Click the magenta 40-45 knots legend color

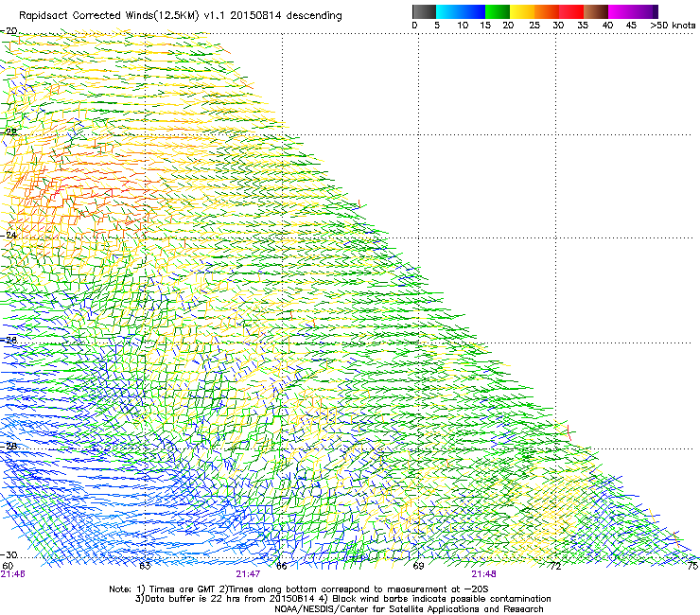click(621, 11)
